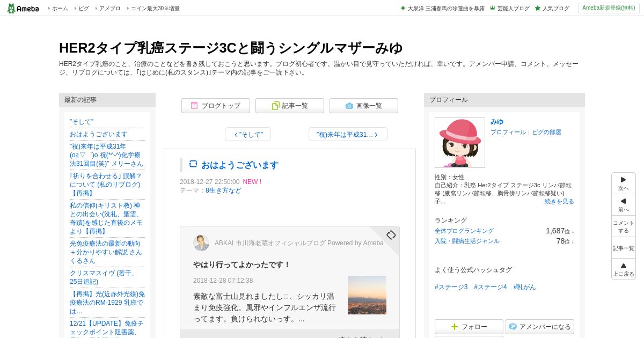The image size is (644, 338).
Task: Click the ABKAI blog author avatar
Action: click(201, 243)
